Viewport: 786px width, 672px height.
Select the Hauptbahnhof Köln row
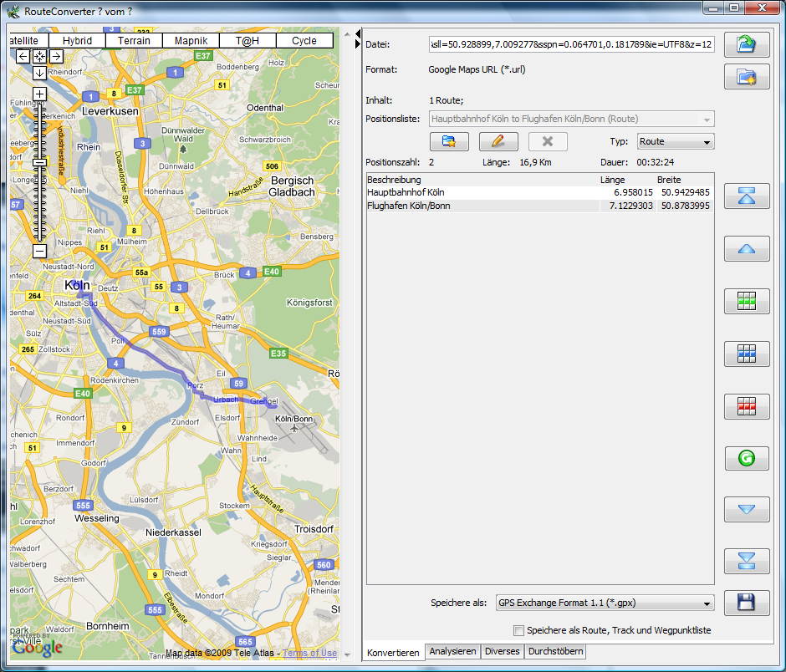tap(540, 192)
